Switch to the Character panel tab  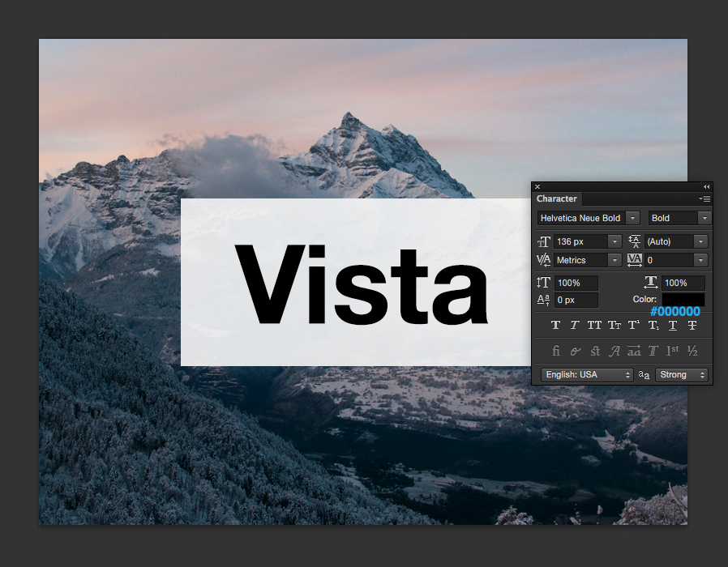556,198
